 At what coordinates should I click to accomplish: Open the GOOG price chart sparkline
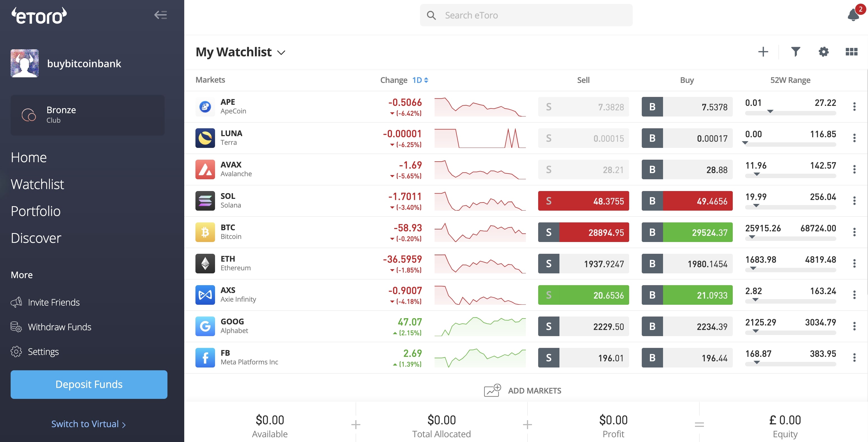(x=480, y=326)
